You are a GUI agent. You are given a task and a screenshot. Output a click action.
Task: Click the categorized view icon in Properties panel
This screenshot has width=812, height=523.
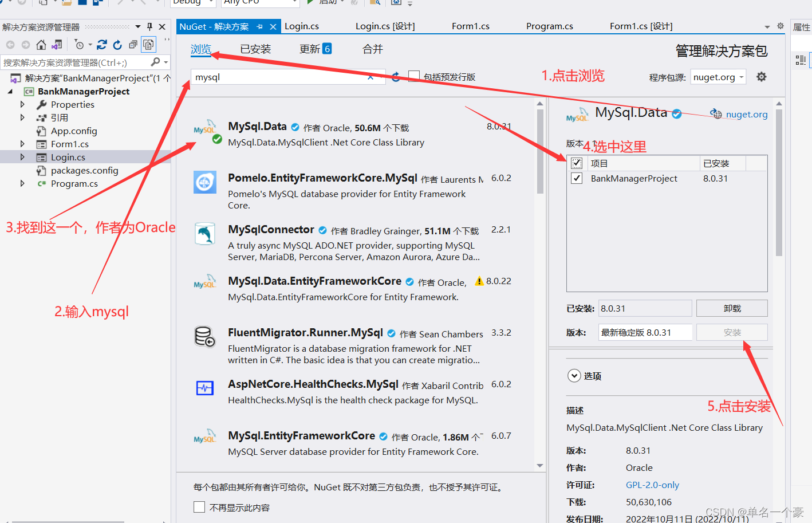coord(801,60)
